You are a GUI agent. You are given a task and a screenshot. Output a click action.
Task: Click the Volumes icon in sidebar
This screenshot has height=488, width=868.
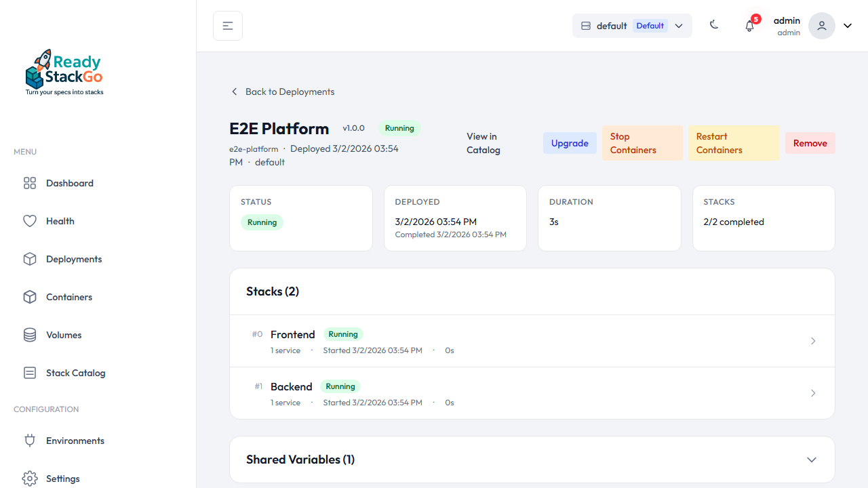(30, 335)
